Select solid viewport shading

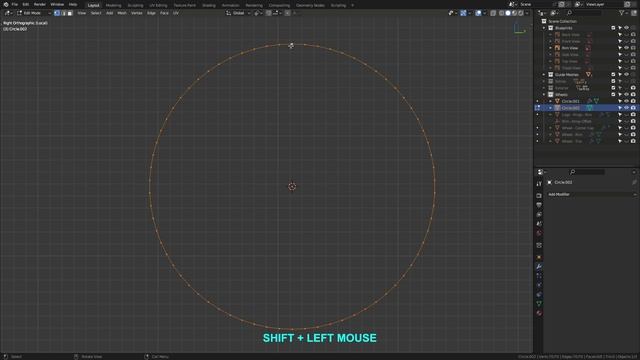pyautogui.click(x=508, y=13)
